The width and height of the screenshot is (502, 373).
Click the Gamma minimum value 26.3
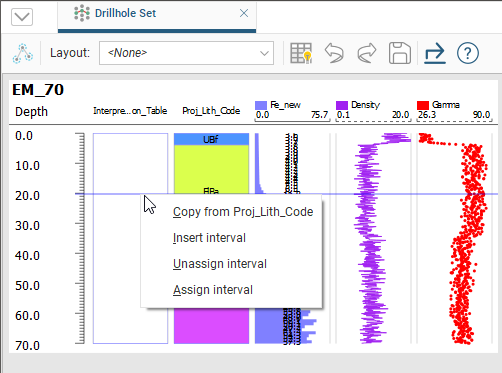(x=427, y=115)
